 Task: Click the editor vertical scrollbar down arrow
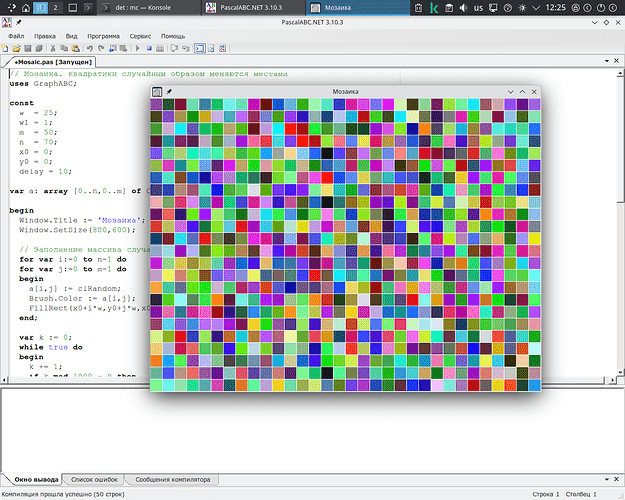(620, 372)
